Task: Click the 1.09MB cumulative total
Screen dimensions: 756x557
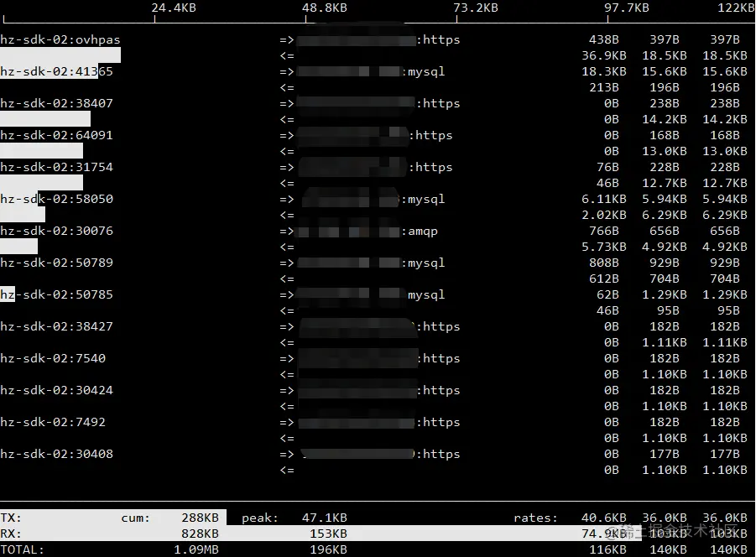Action: [196, 549]
